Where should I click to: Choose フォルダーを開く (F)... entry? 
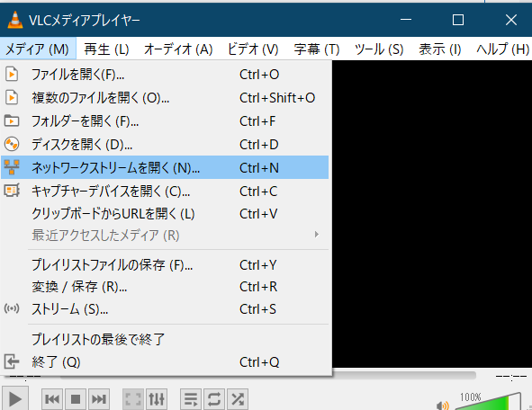coord(165,121)
